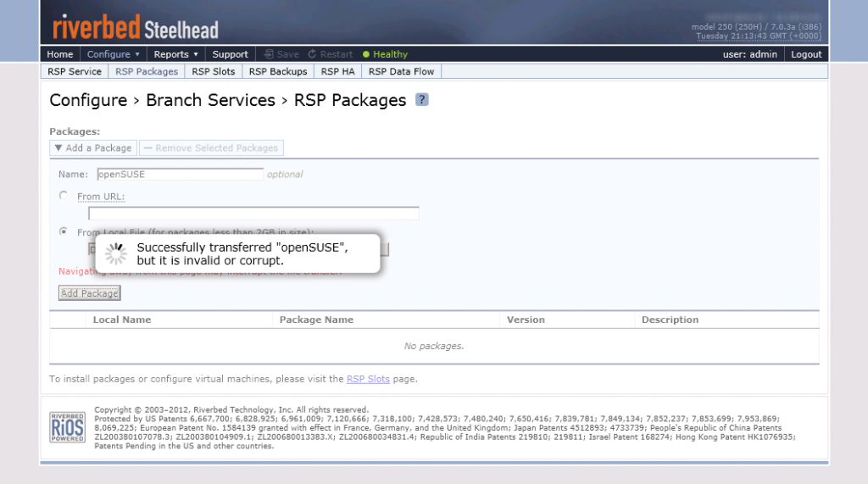Image resolution: width=868 pixels, height=484 pixels.
Task: Click the Local Name column header
Action: 122,320
